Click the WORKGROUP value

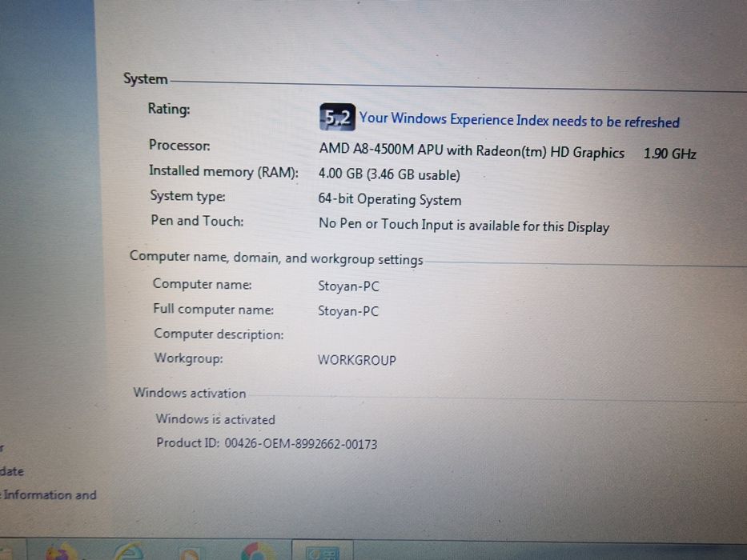[357, 360]
